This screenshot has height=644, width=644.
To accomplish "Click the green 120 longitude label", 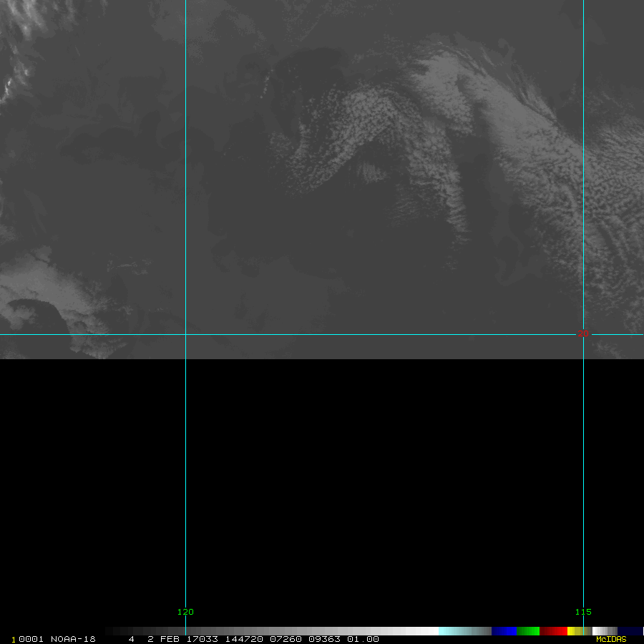I will [185, 612].
